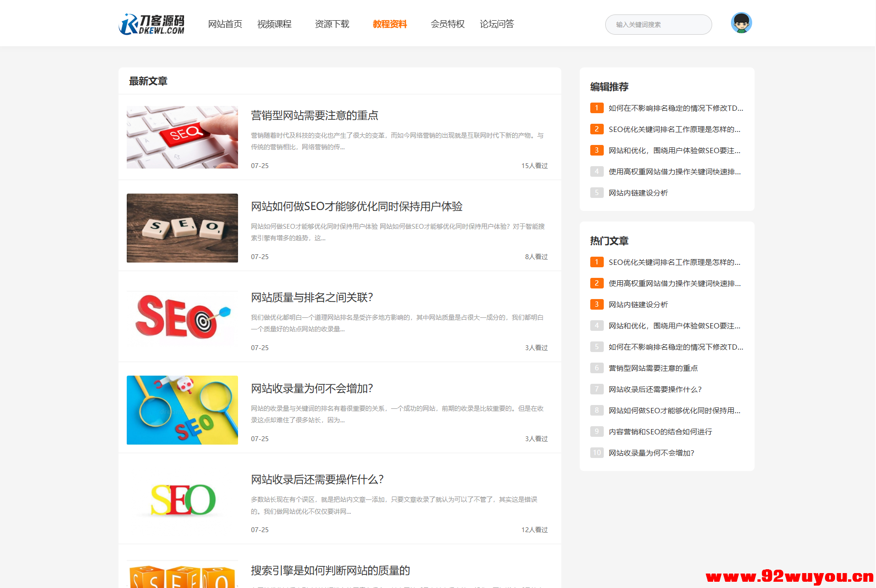
Task: Open the 资源下载 navigation item
Action: (x=332, y=24)
